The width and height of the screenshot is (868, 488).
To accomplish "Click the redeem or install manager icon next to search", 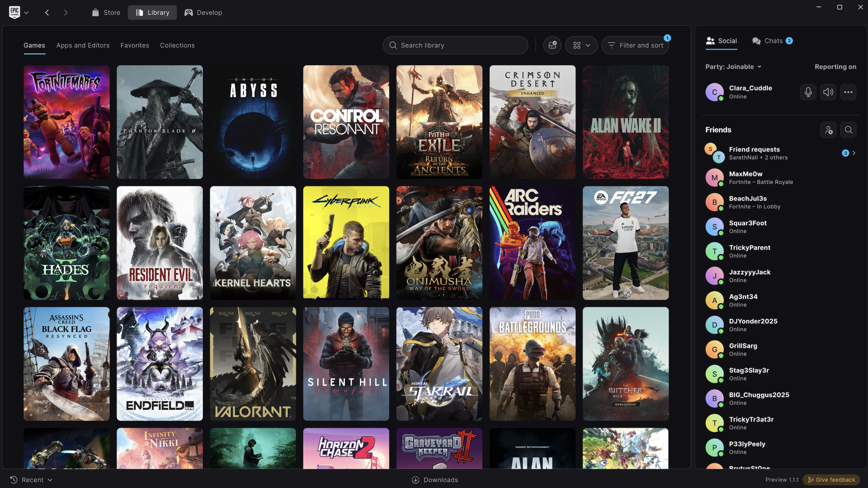I will point(552,45).
